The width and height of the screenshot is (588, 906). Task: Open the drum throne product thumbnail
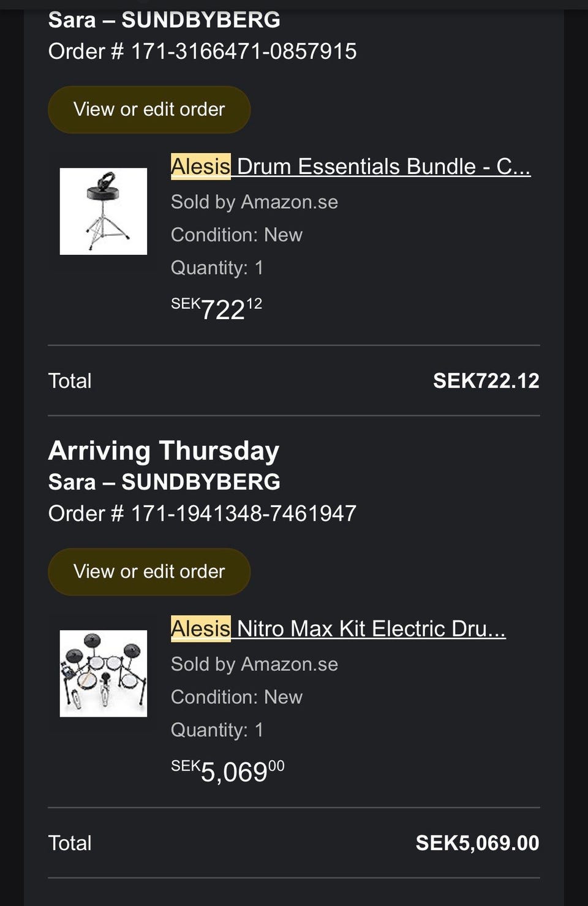click(x=103, y=211)
